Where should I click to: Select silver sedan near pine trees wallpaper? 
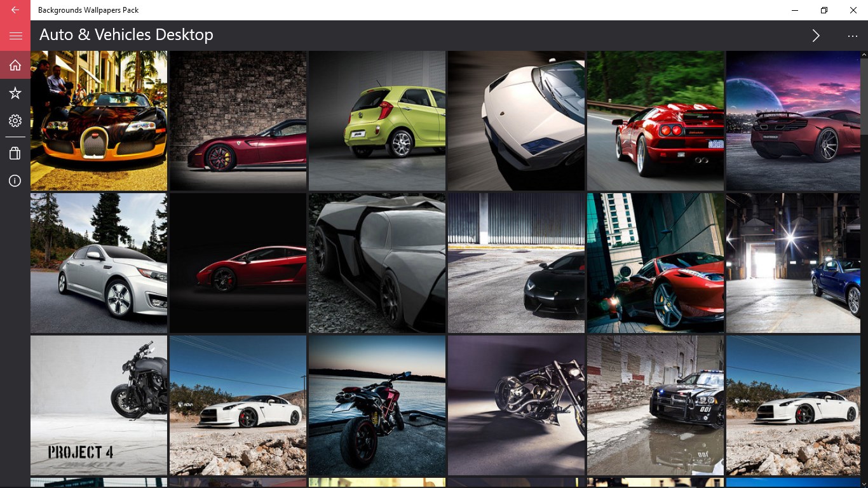coord(99,263)
